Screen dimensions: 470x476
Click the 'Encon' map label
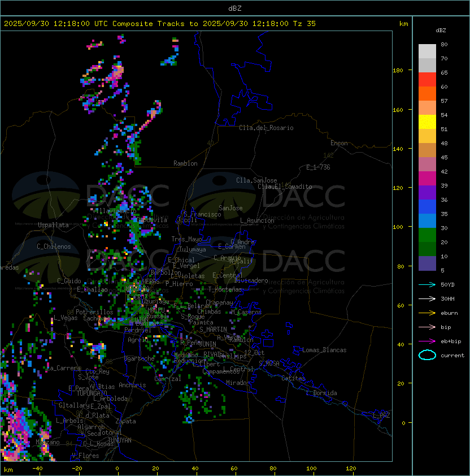click(339, 143)
